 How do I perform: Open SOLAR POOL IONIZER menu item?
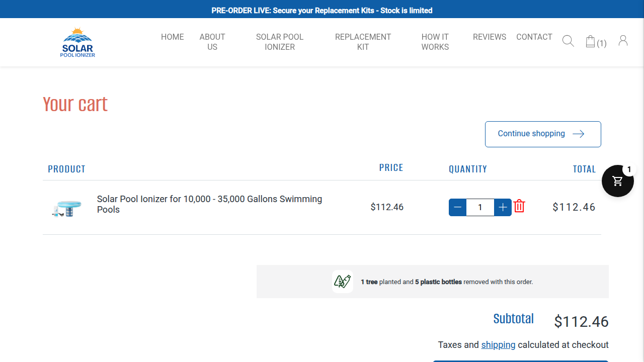[280, 42]
